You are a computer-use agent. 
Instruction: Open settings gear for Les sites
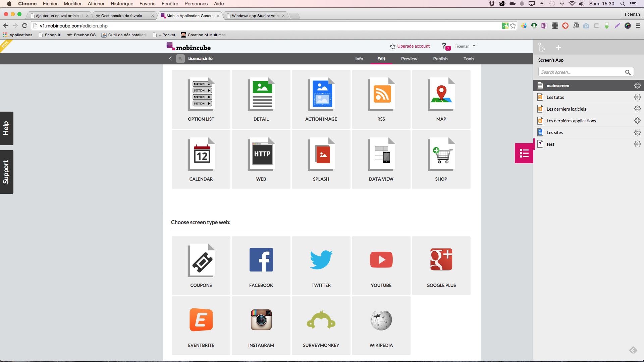(x=637, y=132)
